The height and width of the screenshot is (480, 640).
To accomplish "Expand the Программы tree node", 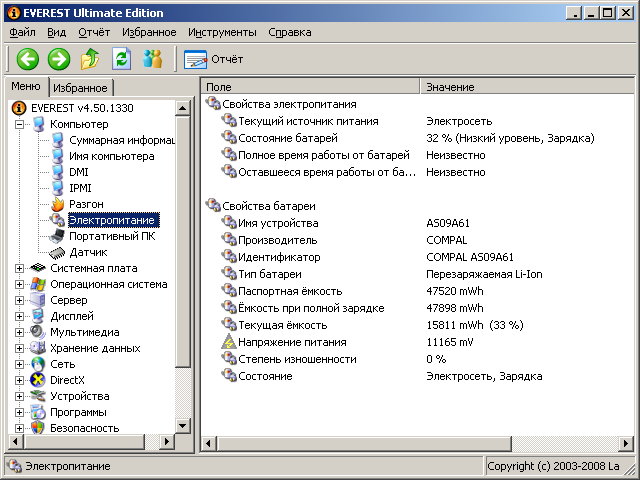I will pos(19,412).
